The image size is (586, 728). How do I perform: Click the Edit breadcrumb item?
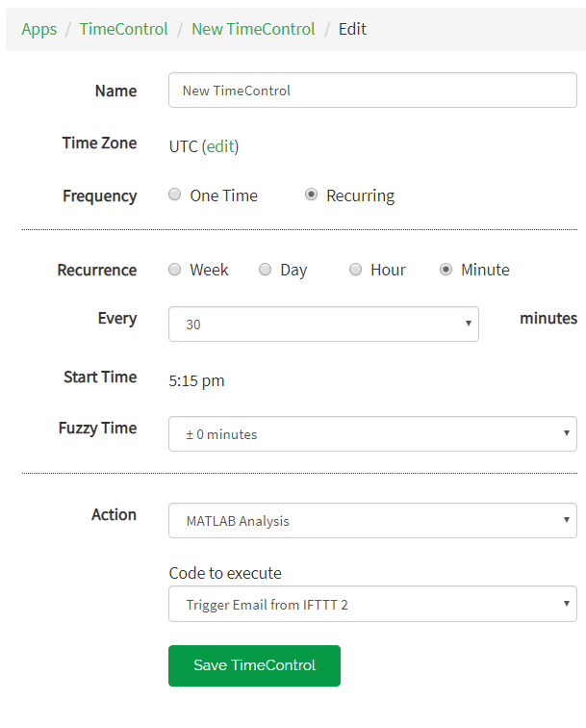click(x=352, y=29)
